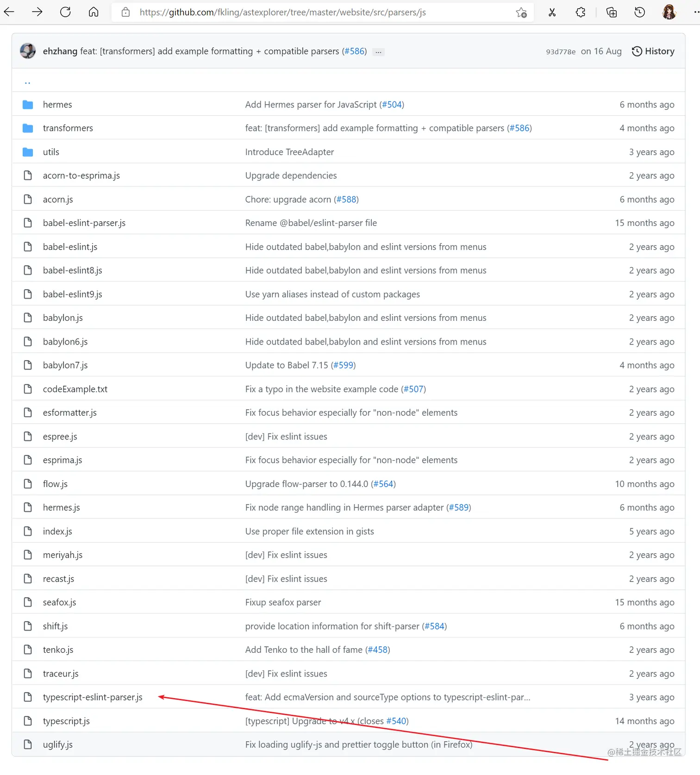Open babylon7.js file
The height and width of the screenshot is (775, 700).
65,365
